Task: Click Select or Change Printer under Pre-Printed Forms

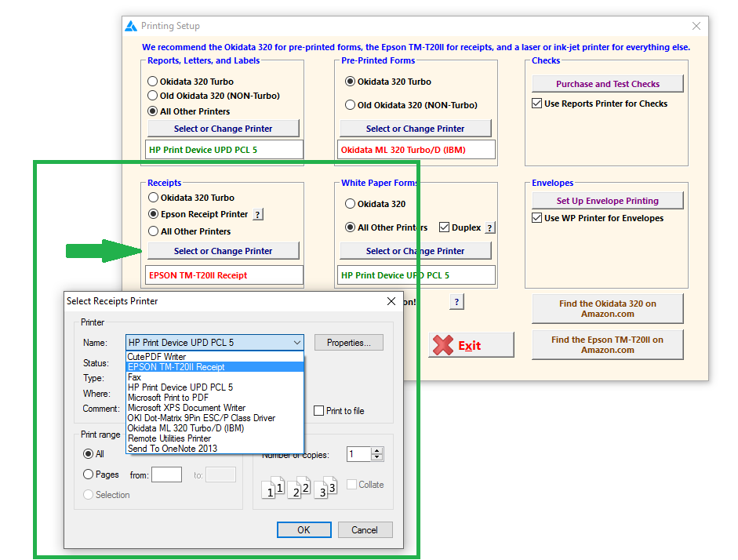Action: 415,129
